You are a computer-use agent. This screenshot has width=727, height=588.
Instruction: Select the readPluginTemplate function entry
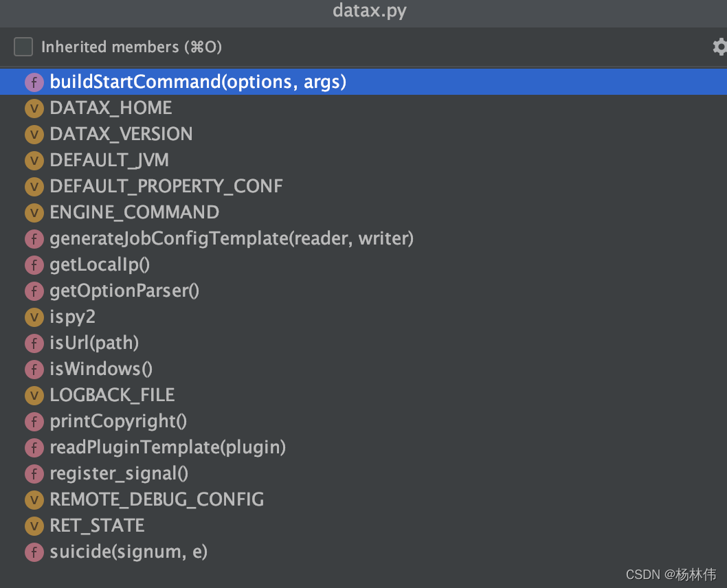click(x=168, y=447)
